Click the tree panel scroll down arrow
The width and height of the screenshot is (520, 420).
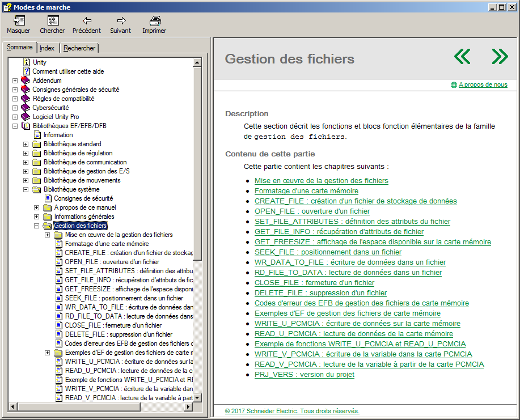pyautogui.click(x=197, y=398)
